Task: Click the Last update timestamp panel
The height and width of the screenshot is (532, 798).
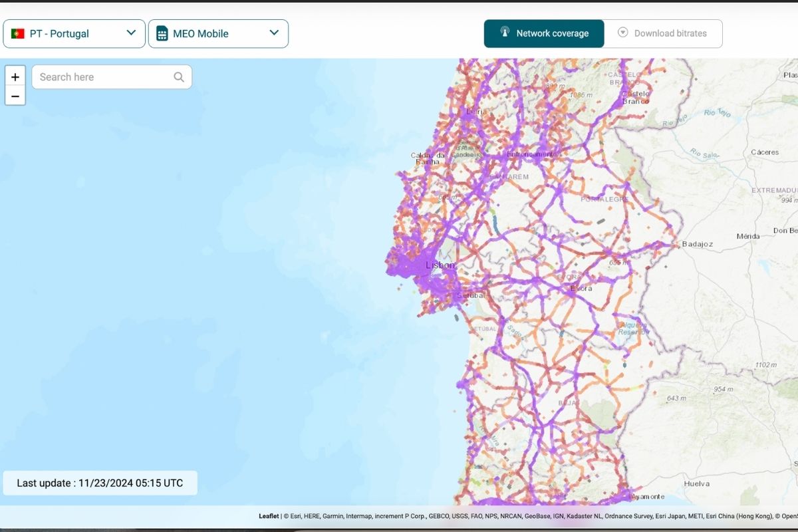Action: (x=100, y=483)
